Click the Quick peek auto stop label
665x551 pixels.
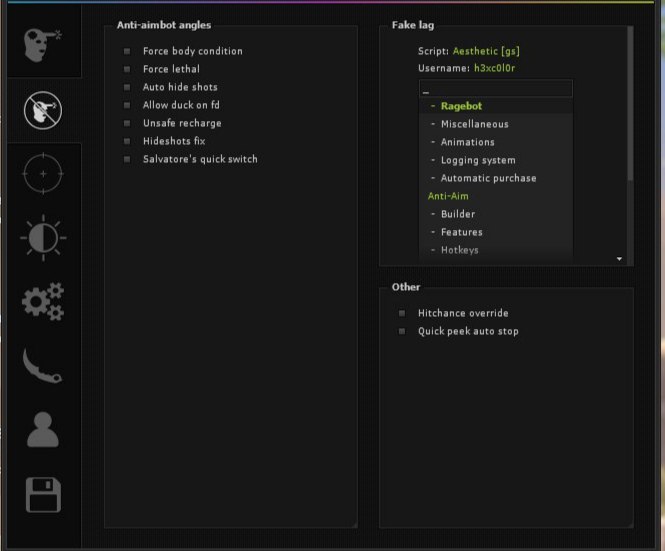[x=468, y=331]
